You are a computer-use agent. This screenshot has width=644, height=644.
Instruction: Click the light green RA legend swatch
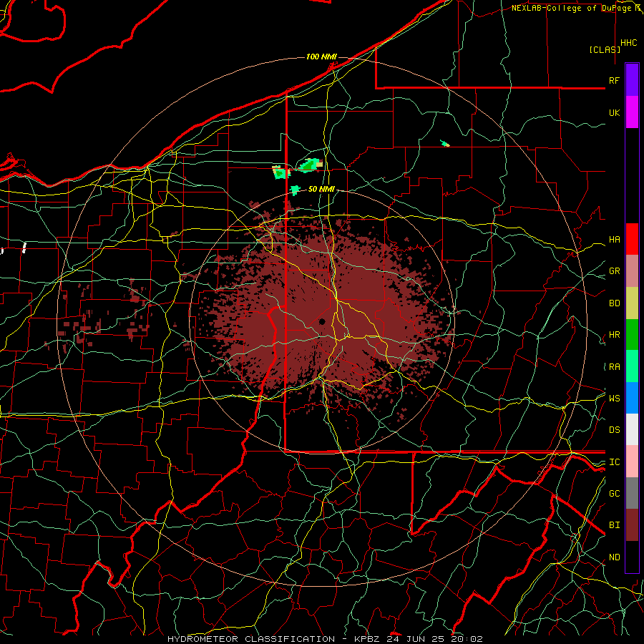[632, 366]
